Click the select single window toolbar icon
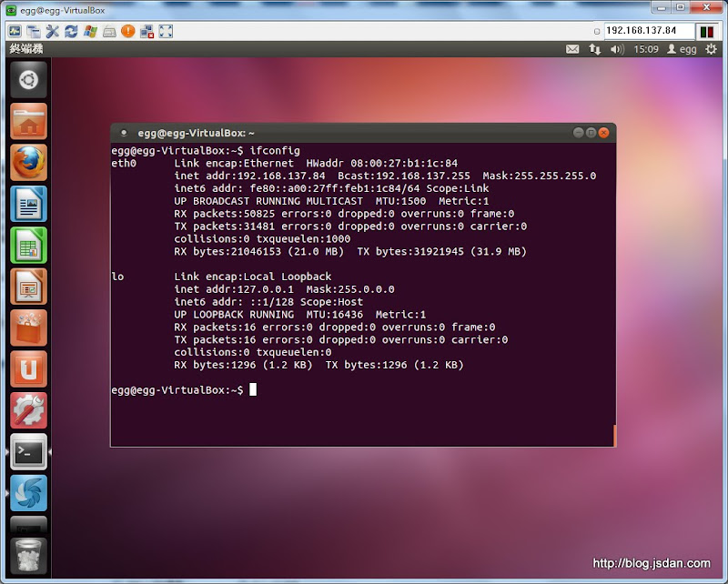Screen dimensions: 728x584 pyautogui.click(x=34, y=31)
